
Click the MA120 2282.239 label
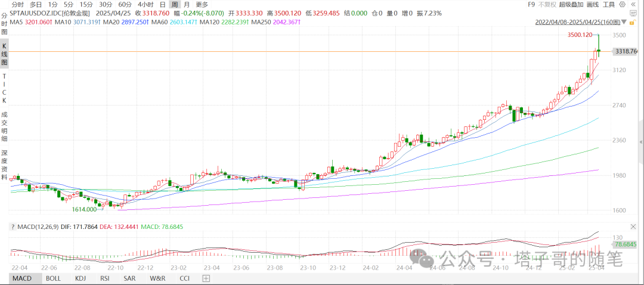pyautogui.click(x=225, y=21)
